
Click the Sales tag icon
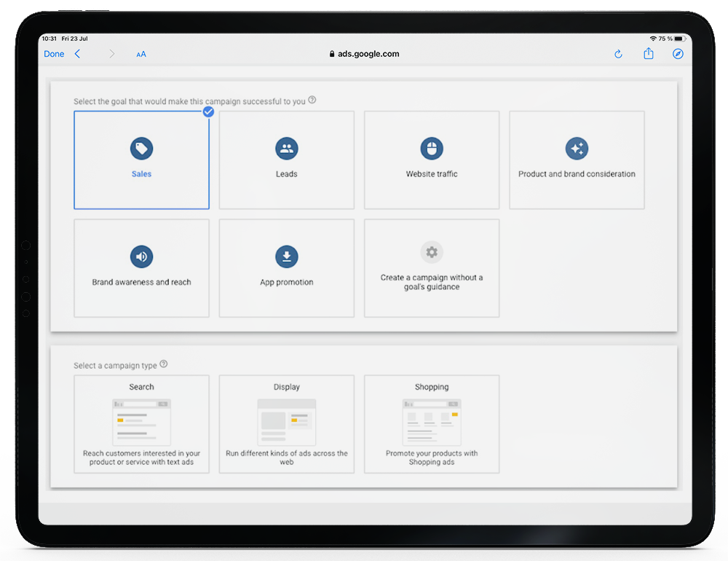tap(141, 149)
